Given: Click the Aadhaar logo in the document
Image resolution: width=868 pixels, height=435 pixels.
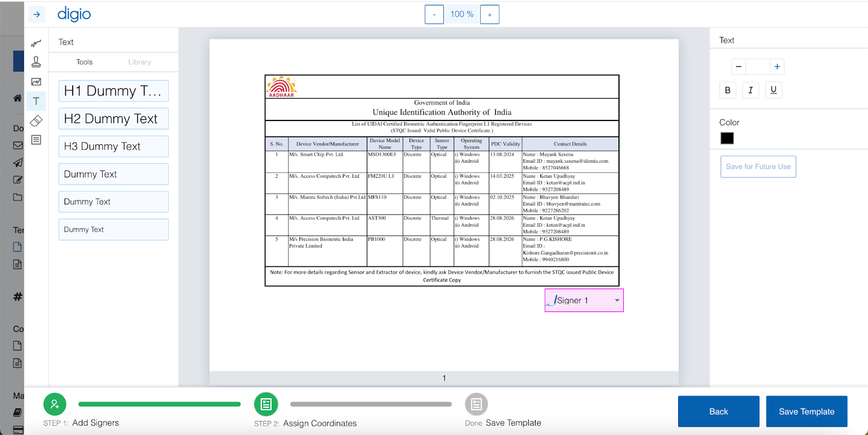Looking at the screenshot, I should click(x=282, y=87).
